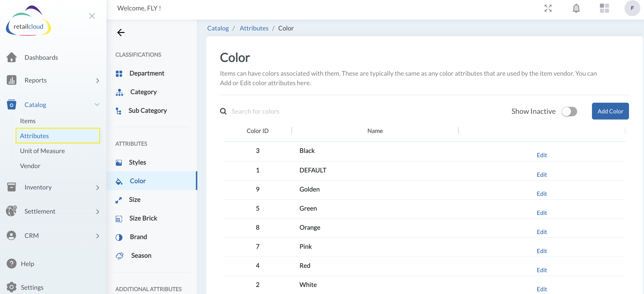Open the F user profile avatar
The height and width of the screenshot is (294, 644).
point(632,8)
